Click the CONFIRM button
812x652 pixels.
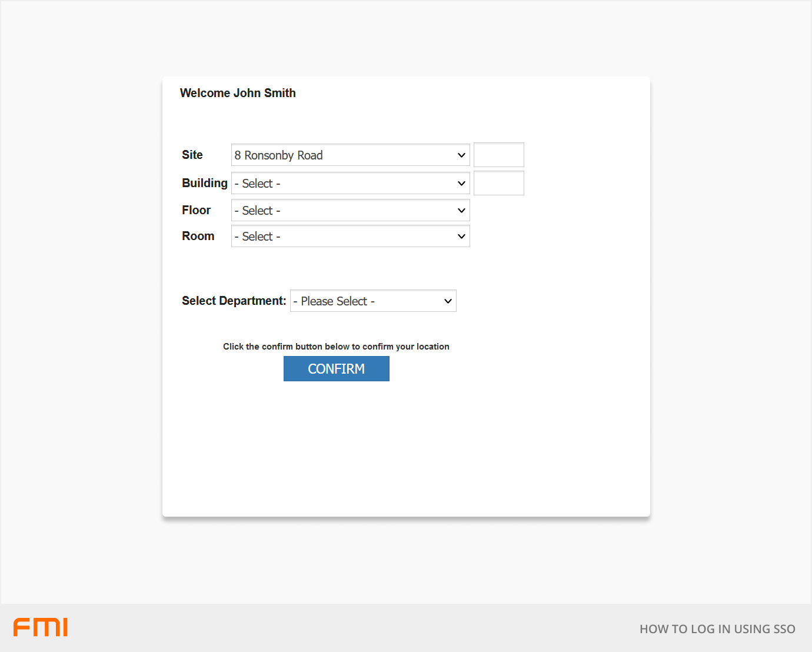(x=336, y=368)
